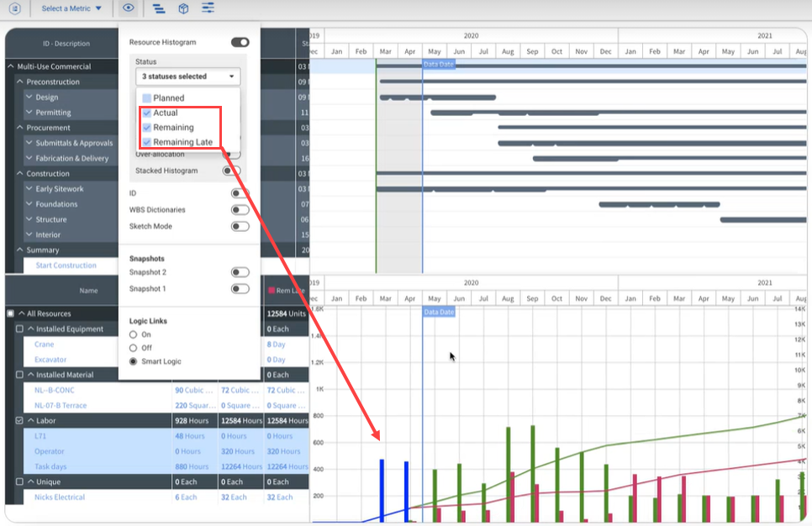Click the Rem Late red color swatch

coord(271,291)
